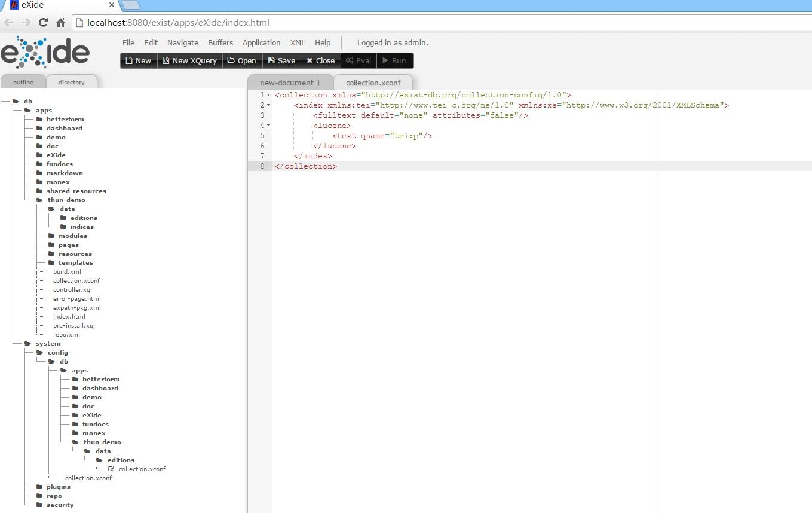Go to browser home page

point(60,22)
